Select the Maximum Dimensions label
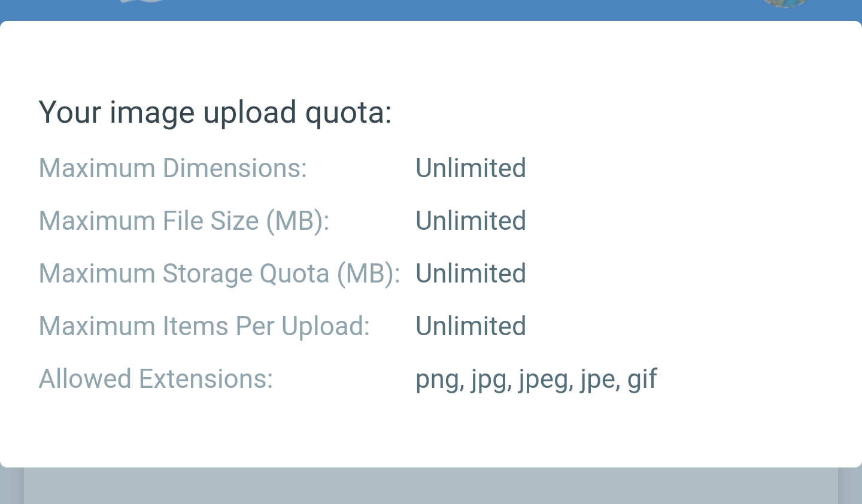Viewport: 862px width, 504px height. click(x=172, y=168)
